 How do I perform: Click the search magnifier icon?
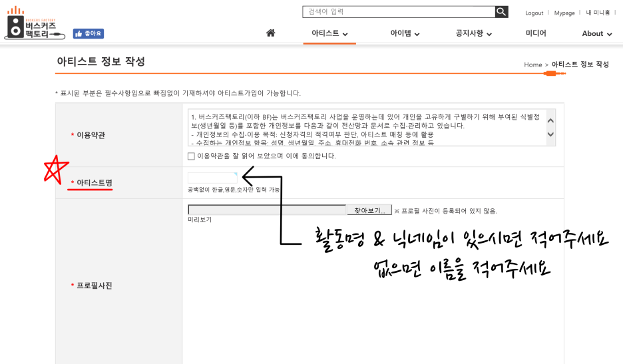(501, 12)
